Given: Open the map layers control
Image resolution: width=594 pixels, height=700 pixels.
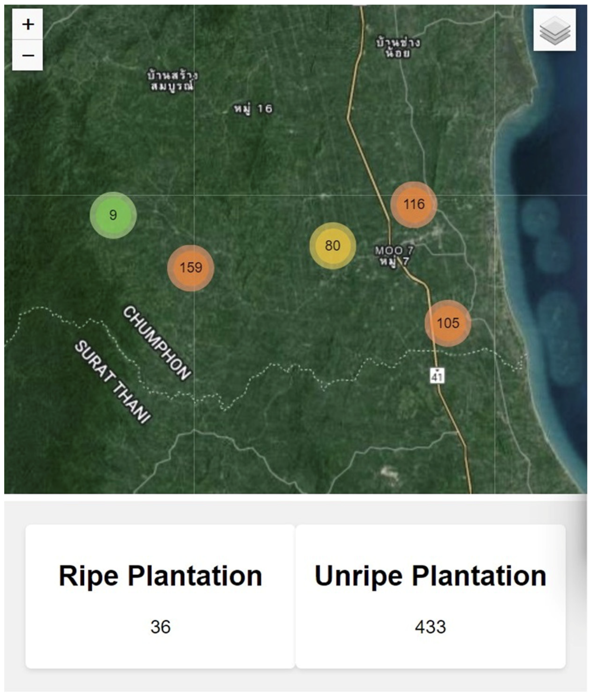Looking at the screenshot, I should pyautogui.click(x=554, y=30).
